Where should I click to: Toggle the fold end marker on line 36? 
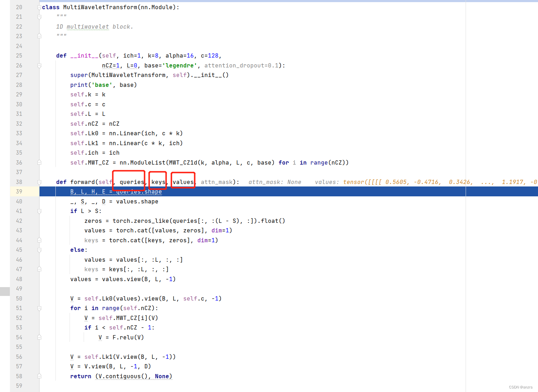click(39, 163)
